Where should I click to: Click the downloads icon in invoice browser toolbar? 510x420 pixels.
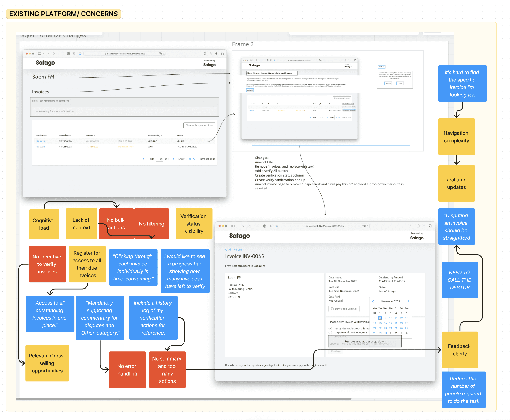pyautogui.click(x=412, y=226)
